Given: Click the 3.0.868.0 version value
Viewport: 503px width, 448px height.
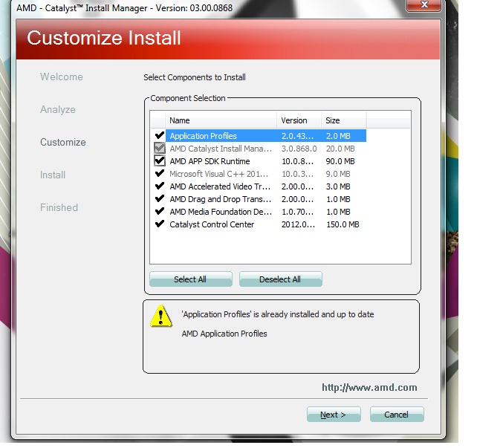Looking at the screenshot, I should click(x=299, y=149).
